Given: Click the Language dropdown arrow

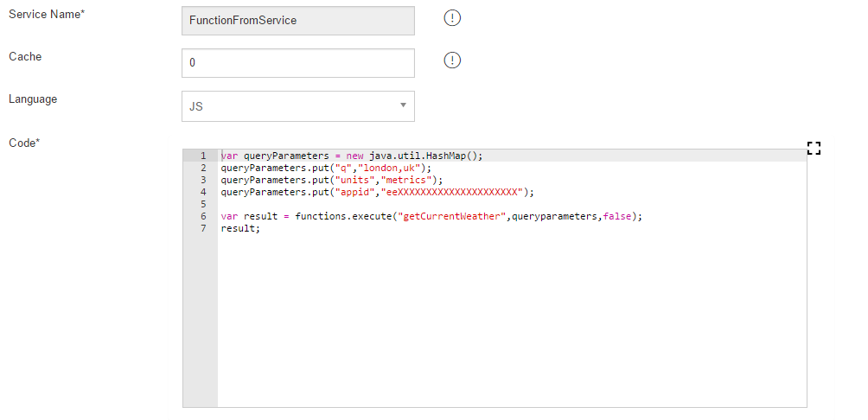Looking at the screenshot, I should (x=403, y=105).
